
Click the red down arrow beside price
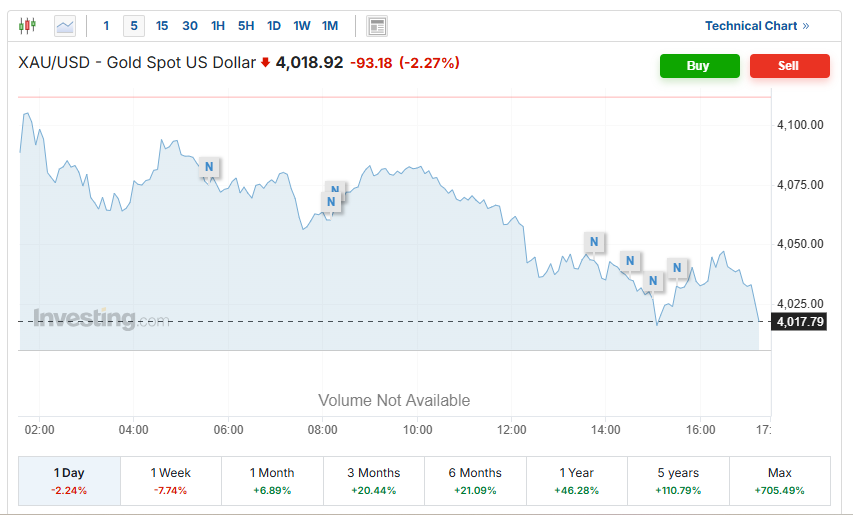point(266,63)
